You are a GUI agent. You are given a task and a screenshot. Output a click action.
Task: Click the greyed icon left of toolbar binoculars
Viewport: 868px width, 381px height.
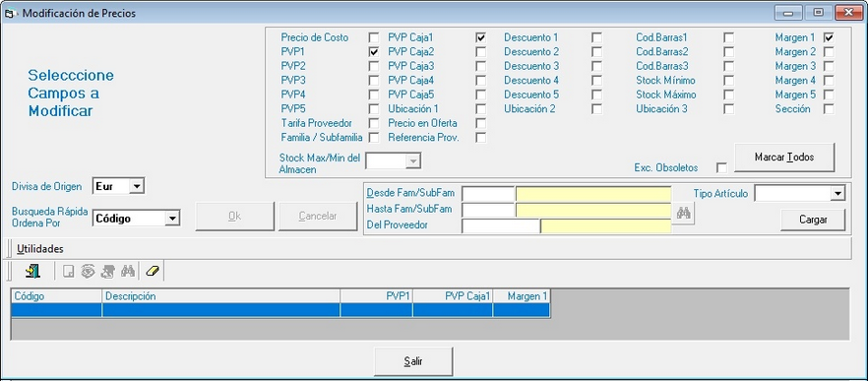108,272
